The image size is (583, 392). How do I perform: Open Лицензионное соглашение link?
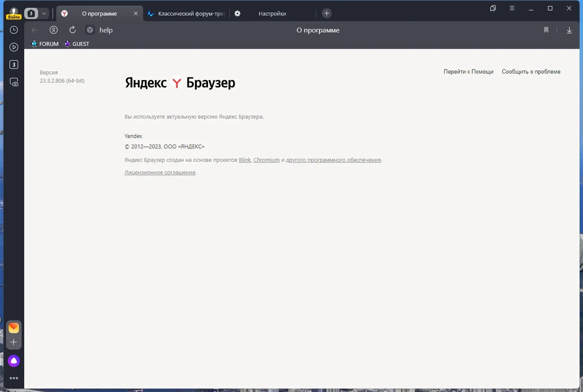pos(160,172)
